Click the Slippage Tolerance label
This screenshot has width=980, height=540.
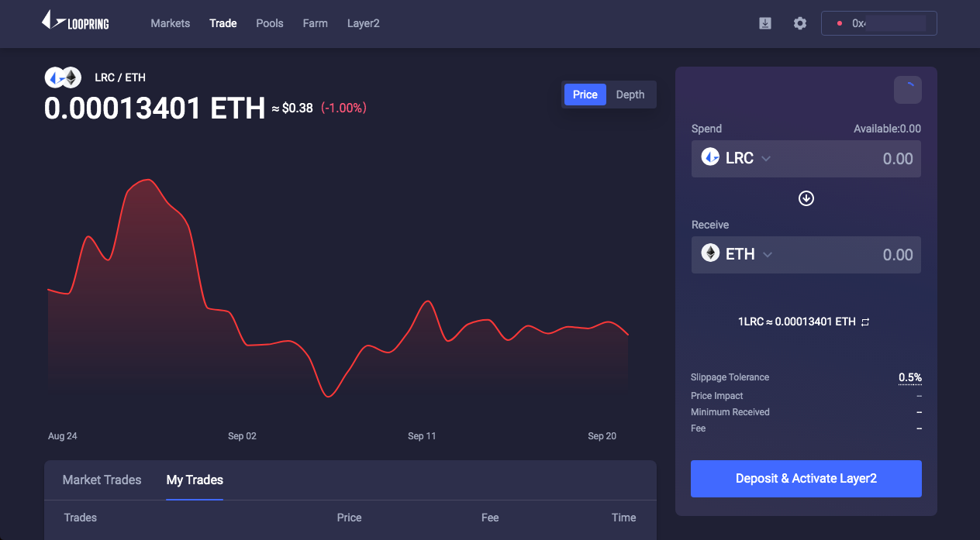(x=730, y=377)
